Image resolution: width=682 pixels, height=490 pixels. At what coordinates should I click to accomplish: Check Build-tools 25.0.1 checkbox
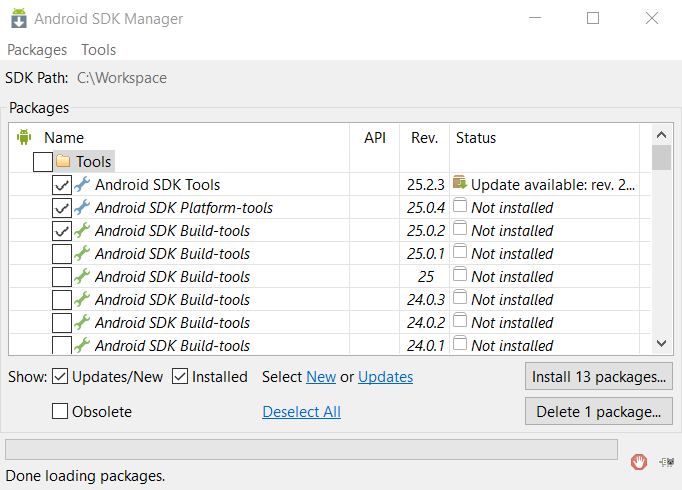coord(62,254)
